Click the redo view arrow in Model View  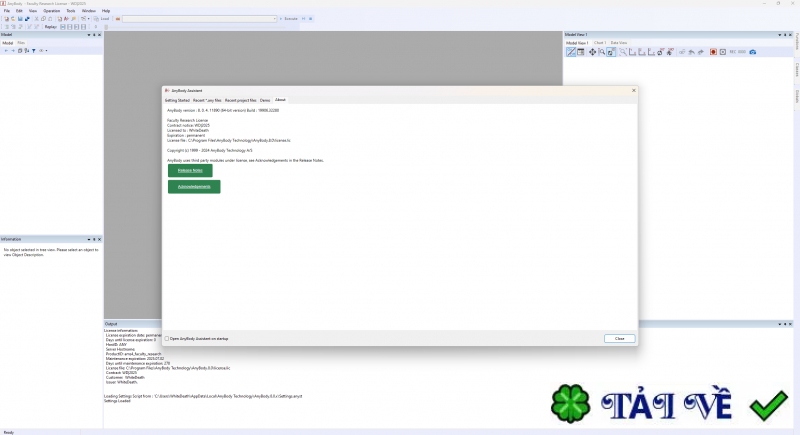(701, 52)
